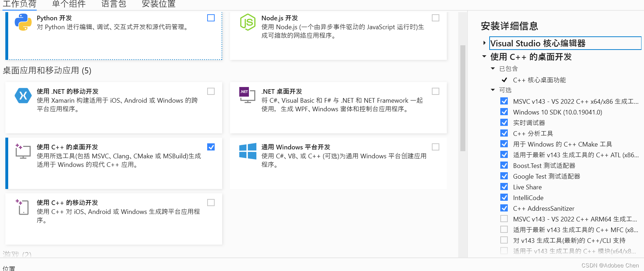
Task: Check the C++ MFC v143 option
Action: coord(504,229)
